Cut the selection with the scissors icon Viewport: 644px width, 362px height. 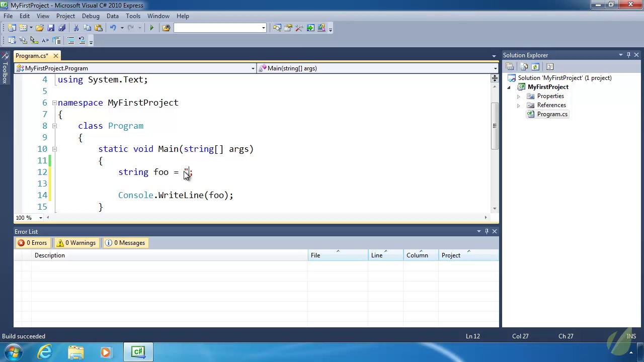(x=76, y=28)
